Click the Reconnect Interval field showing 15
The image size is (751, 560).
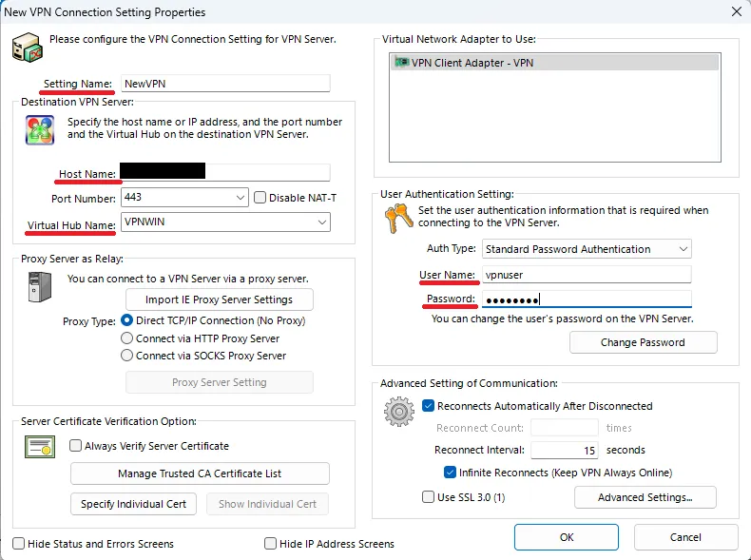[565, 450]
